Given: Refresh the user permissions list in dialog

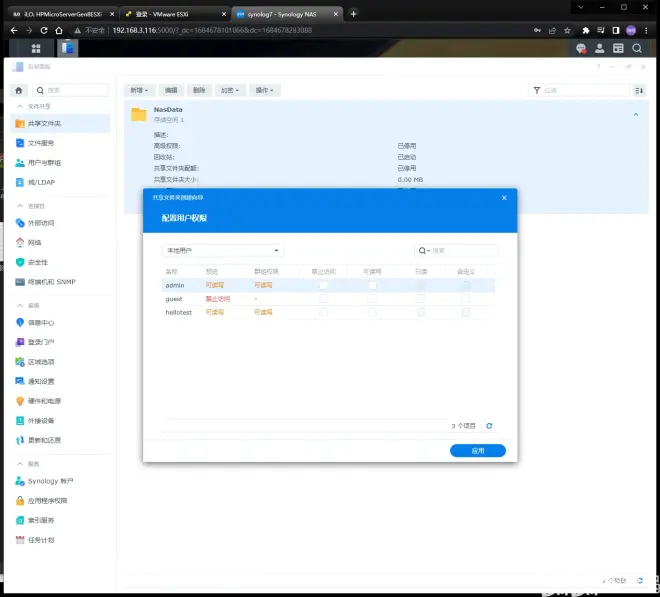Looking at the screenshot, I should point(489,426).
